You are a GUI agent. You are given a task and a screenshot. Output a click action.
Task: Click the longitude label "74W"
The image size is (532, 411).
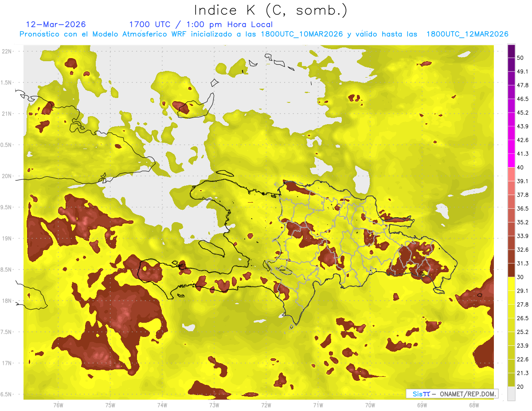(162, 405)
